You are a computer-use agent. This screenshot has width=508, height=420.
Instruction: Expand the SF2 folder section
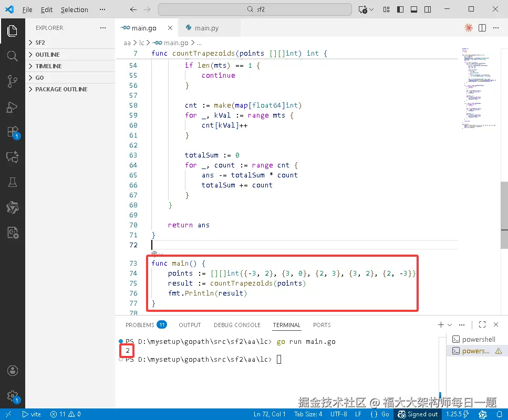[70, 43]
